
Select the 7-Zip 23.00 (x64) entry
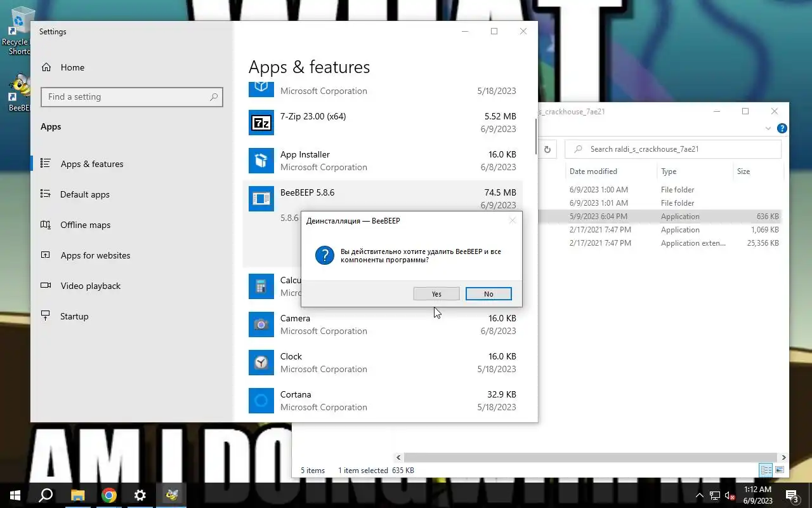pos(383,123)
